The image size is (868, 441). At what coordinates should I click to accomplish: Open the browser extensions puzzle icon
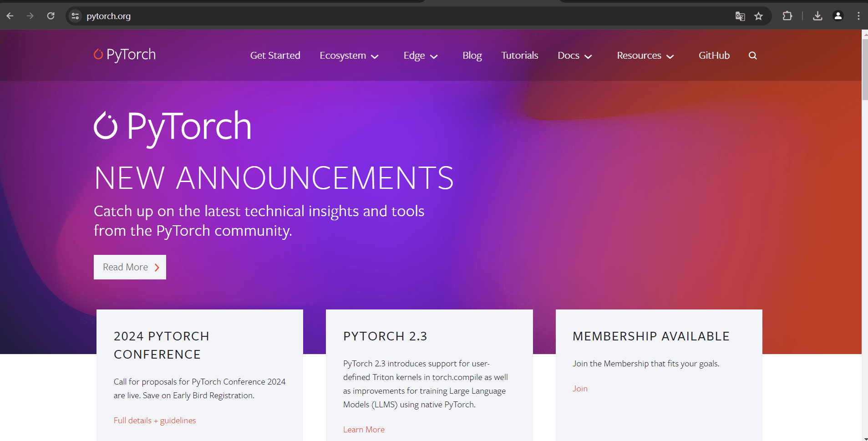(x=787, y=16)
